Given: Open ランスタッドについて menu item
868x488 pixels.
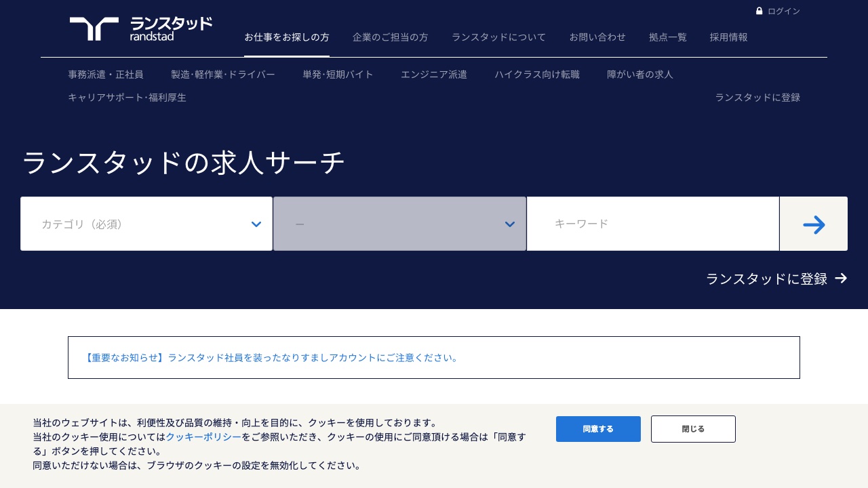Looking at the screenshot, I should (498, 37).
